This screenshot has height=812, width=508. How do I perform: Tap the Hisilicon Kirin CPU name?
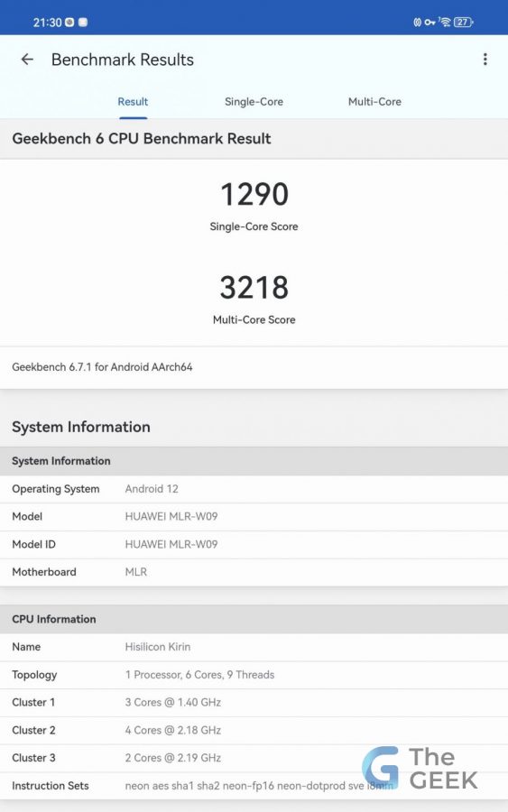[x=158, y=647]
